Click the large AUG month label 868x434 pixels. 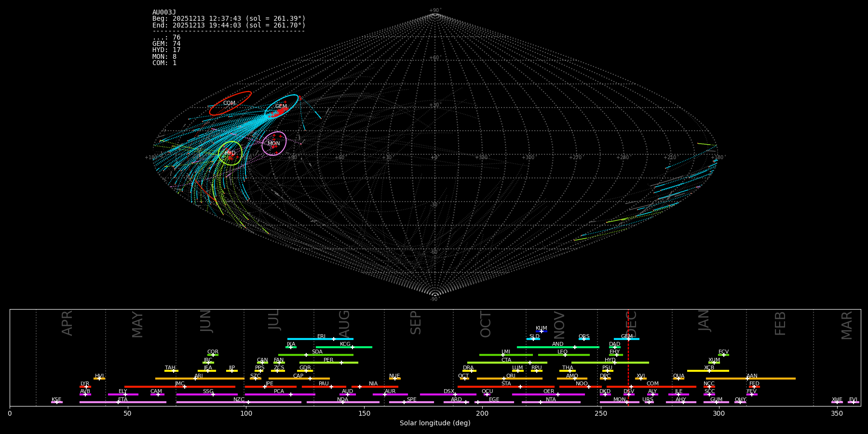pyautogui.click(x=344, y=325)
